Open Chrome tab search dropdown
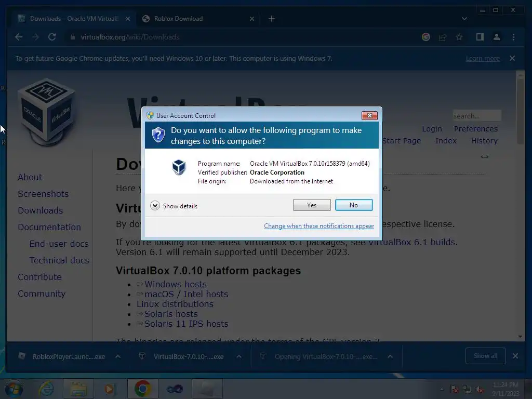Image resolution: width=532 pixels, height=399 pixels. coord(464,19)
